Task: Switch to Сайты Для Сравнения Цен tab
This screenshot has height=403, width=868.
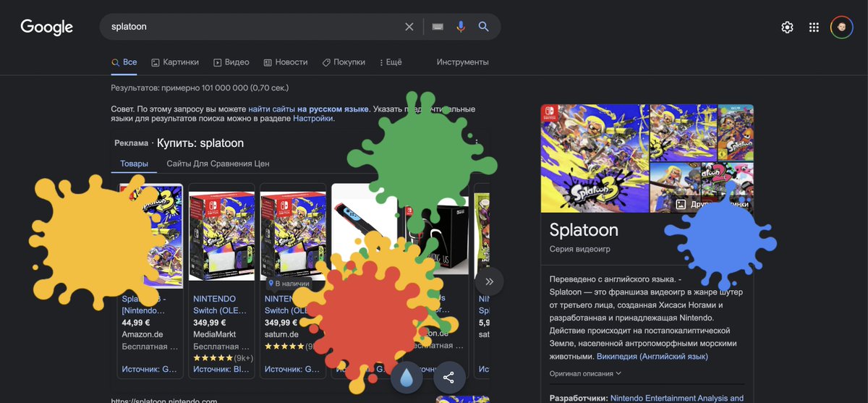Action: point(218,164)
